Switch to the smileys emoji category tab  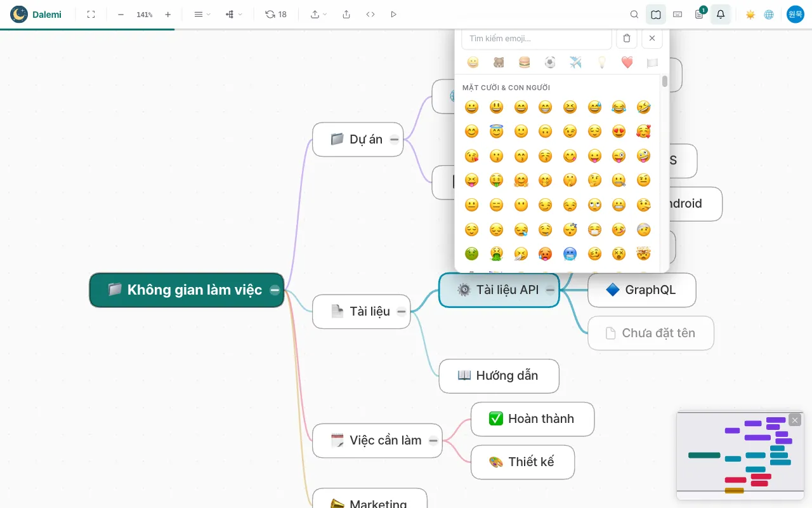(x=473, y=62)
